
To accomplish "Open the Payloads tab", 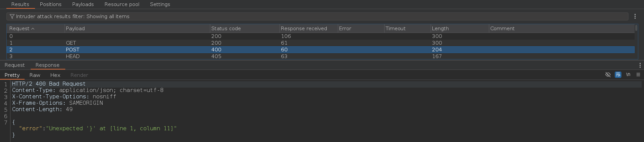I will 83,4.
